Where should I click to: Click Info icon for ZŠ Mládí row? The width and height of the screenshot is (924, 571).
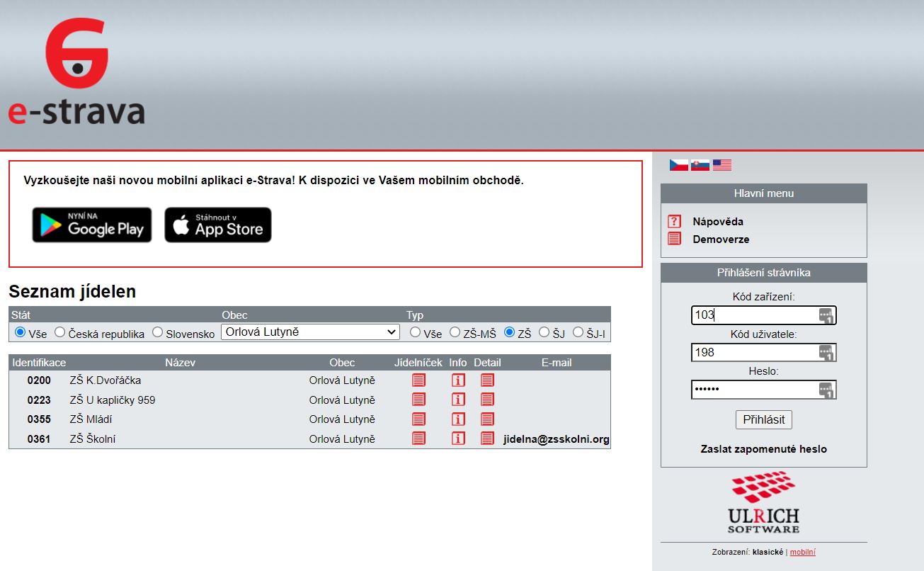pyautogui.click(x=458, y=419)
